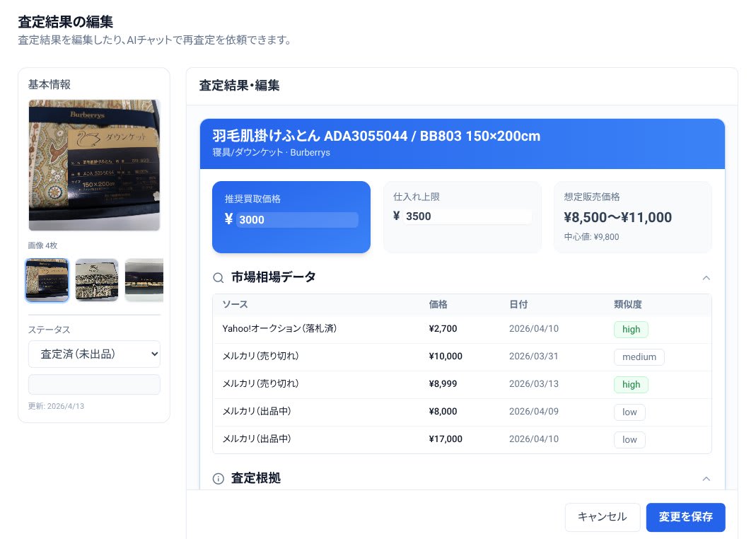Click the 中心値: ¥9,800 text
Screen dimensions: 756x539
click(592, 237)
